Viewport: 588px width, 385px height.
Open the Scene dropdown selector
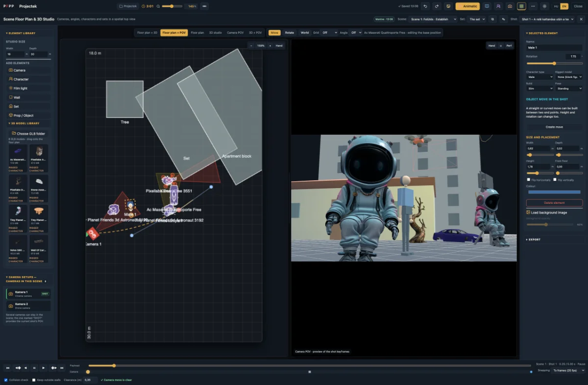click(x=432, y=19)
